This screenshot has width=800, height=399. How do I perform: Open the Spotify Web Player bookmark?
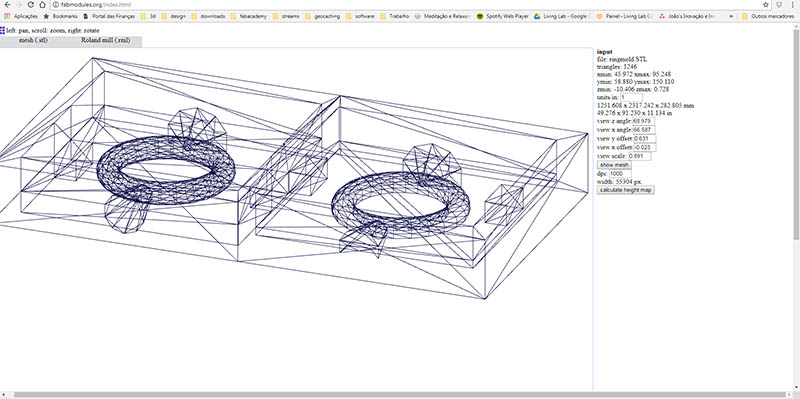503,16
